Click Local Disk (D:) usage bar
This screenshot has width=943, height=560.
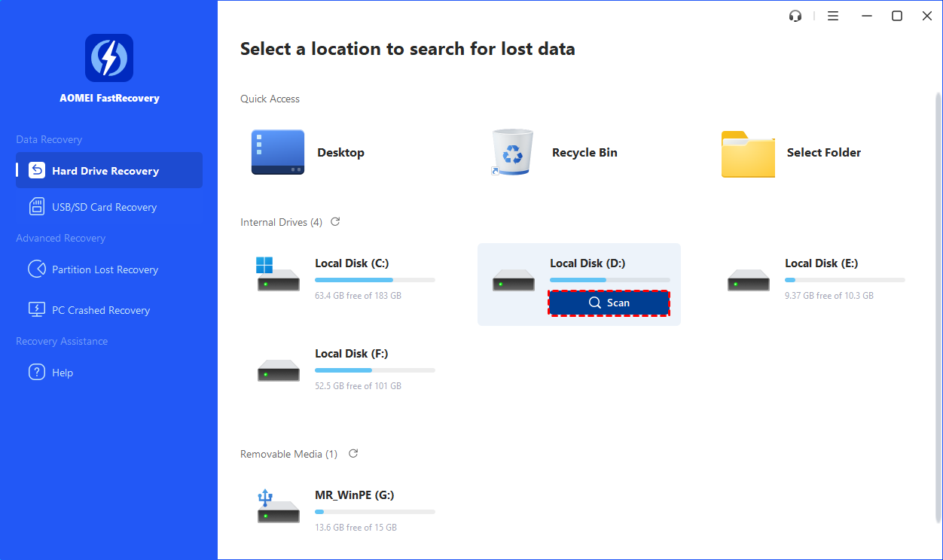pos(609,280)
